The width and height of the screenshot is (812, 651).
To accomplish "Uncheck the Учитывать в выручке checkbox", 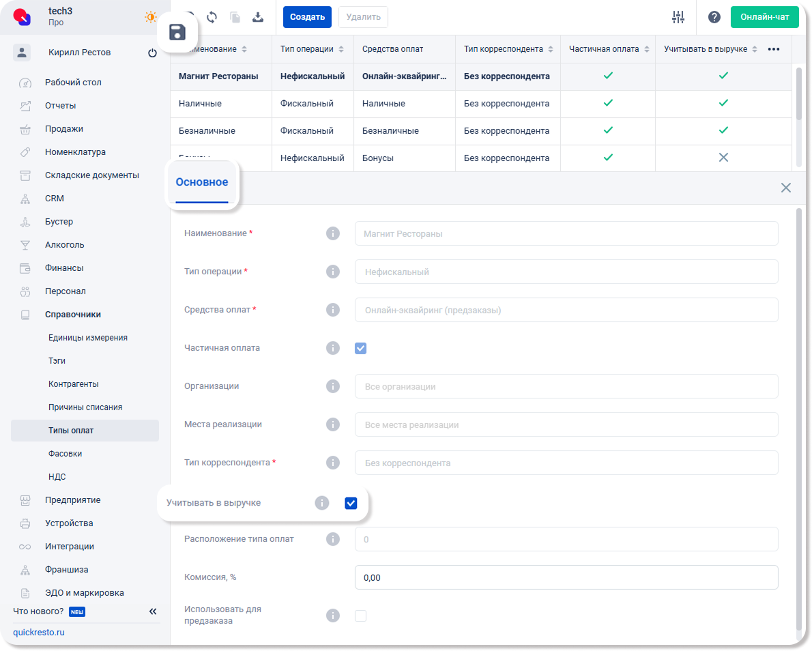I will [x=351, y=503].
